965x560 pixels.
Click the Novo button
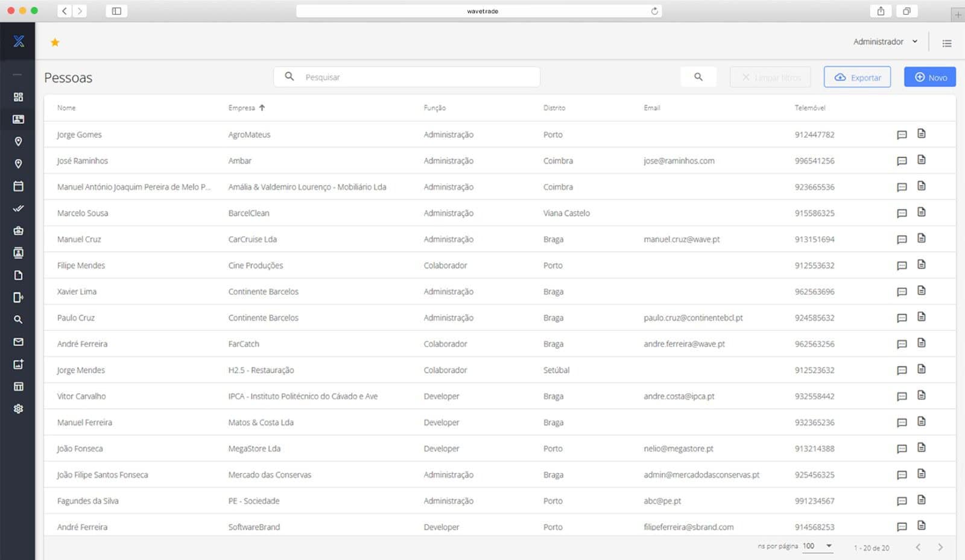pyautogui.click(x=930, y=77)
